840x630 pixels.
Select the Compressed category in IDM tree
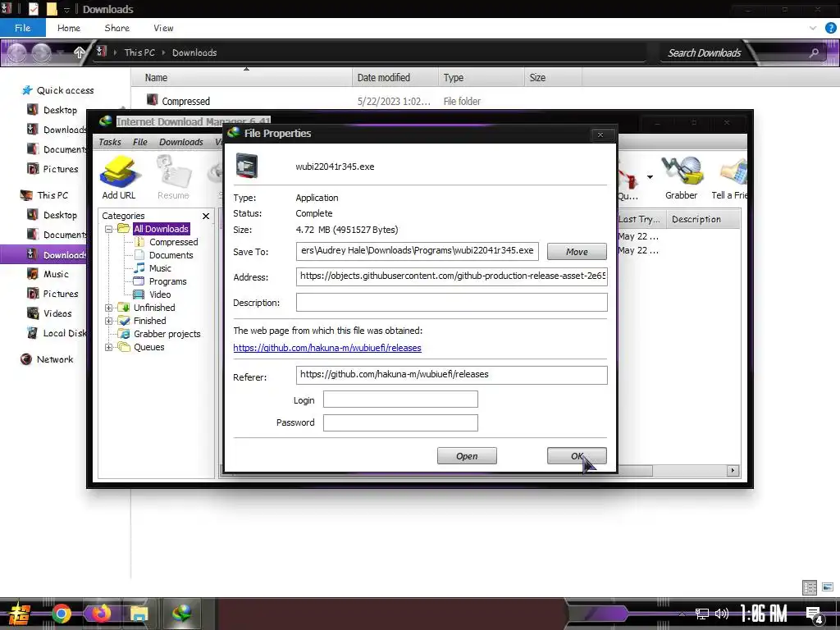[x=174, y=242]
